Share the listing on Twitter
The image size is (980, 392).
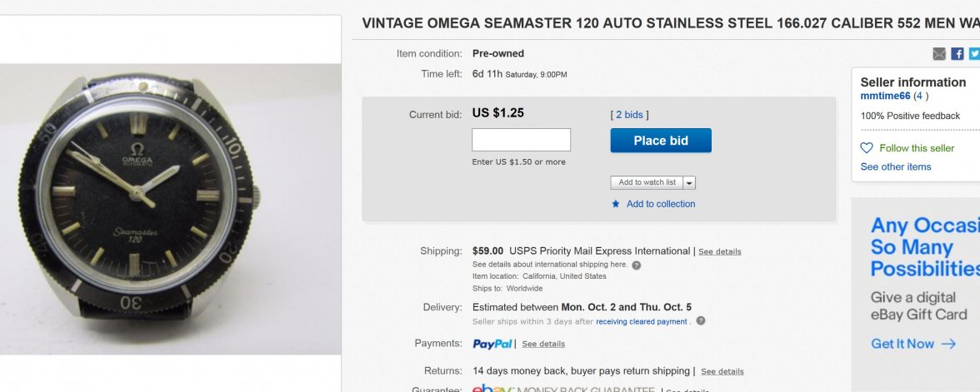pos(974,54)
